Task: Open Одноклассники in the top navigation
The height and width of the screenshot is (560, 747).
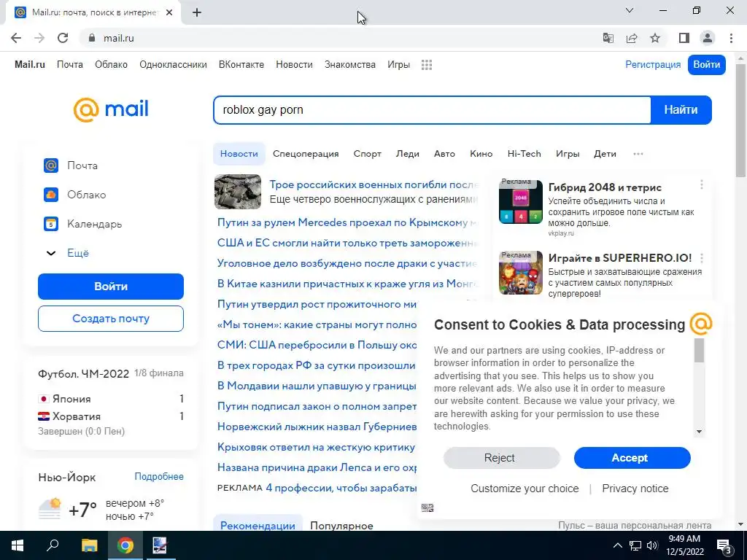Action: coord(173,65)
